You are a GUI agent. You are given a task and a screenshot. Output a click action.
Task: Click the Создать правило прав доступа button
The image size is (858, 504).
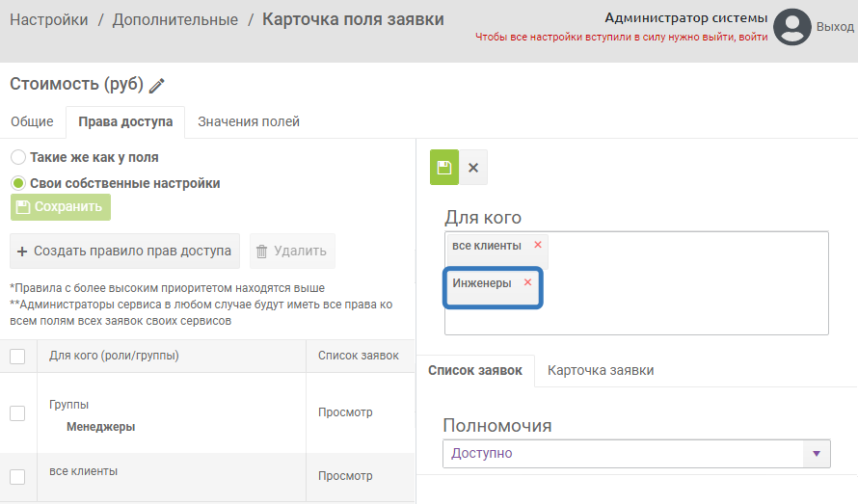125,252
